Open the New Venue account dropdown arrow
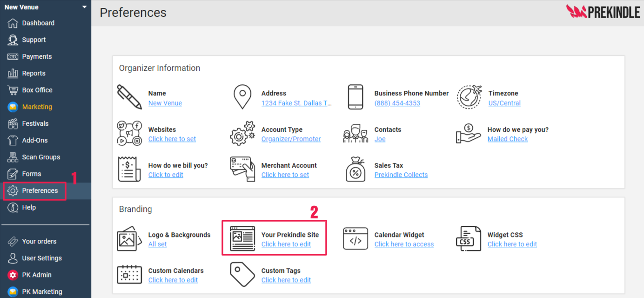Viewport: 644px width, 298px height. coord(84,7)
